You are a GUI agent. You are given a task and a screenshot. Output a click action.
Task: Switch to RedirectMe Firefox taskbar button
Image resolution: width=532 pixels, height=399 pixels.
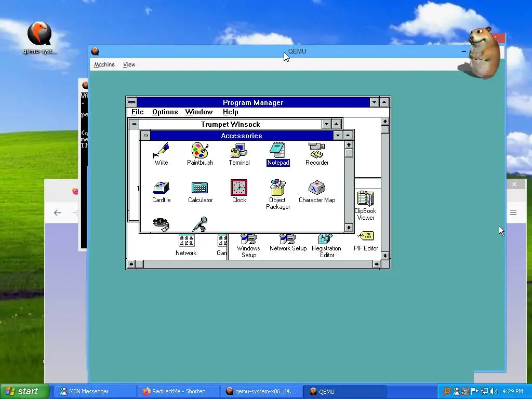pos(178,392)
